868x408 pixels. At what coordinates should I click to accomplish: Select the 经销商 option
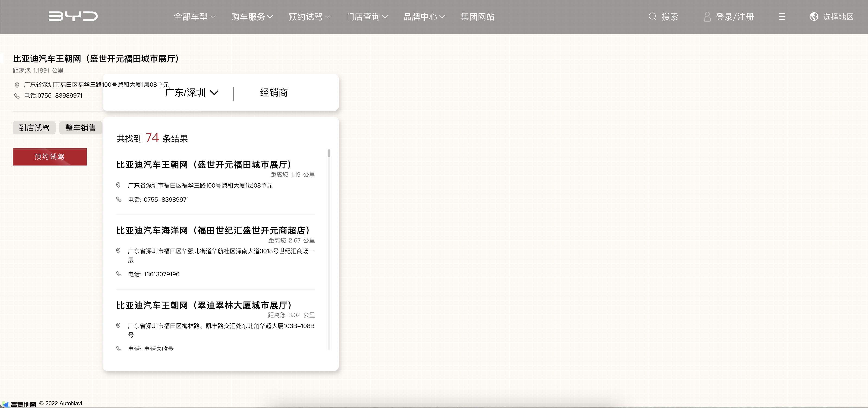pyautogui.click(x=274, y=93)
